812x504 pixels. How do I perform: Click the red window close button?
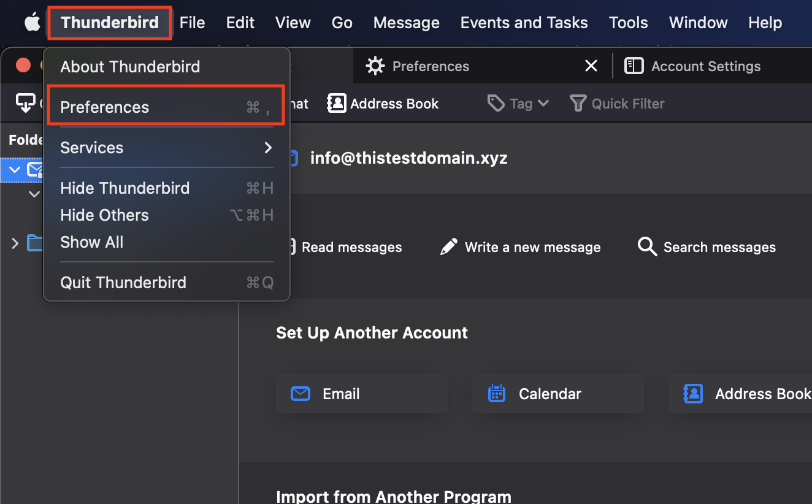click(x=23, y=66)
